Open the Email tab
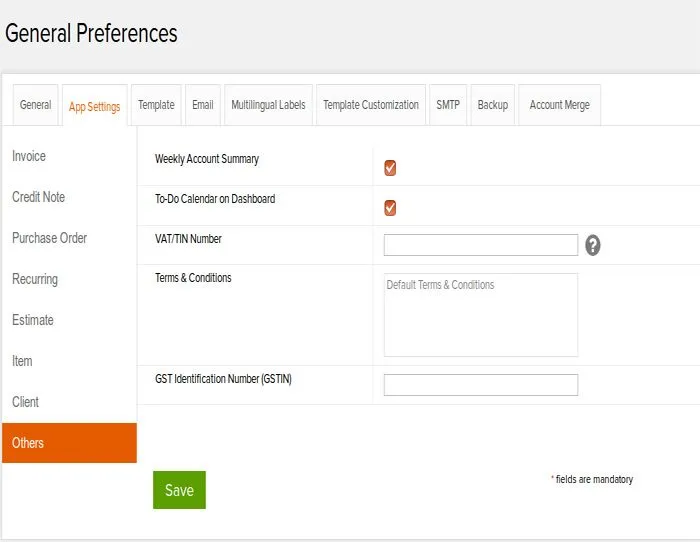The image size is (700, 542). click(x=203, y=105)
